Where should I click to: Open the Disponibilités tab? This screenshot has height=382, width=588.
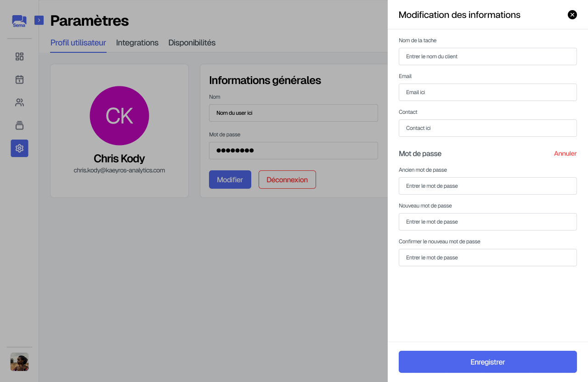(x=192, y=43)
